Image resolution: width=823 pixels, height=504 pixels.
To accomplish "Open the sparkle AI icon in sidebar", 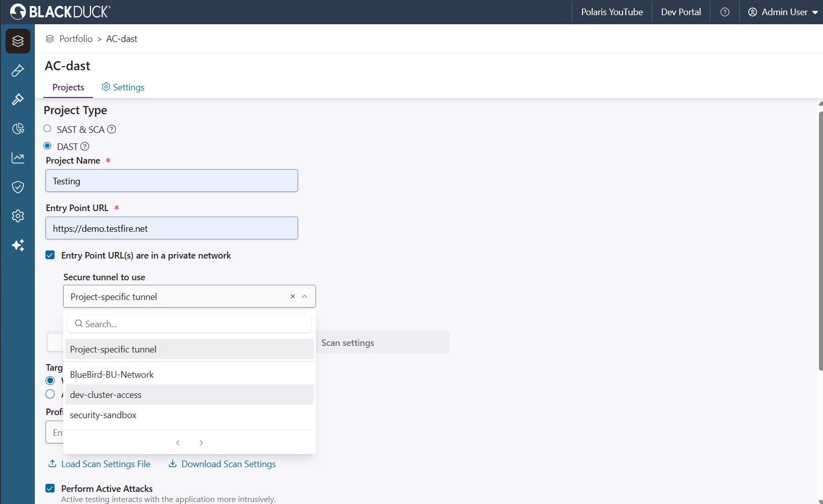I will (18, 245).
